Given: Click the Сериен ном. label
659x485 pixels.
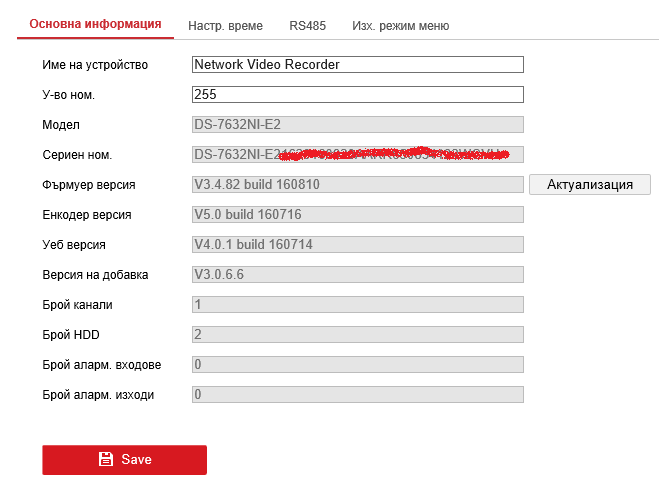Looking at the screenshot, I should coord(77,155).
